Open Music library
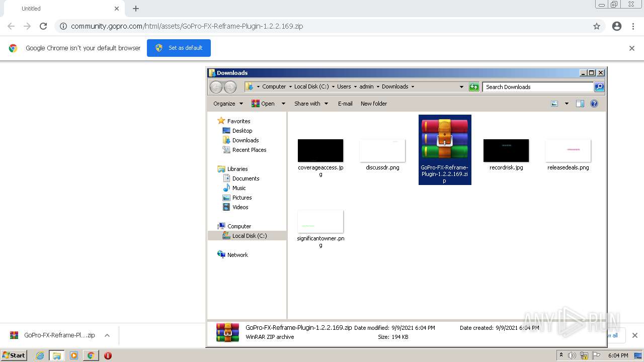Screen dimensions: 644x362 click(239, 188)
